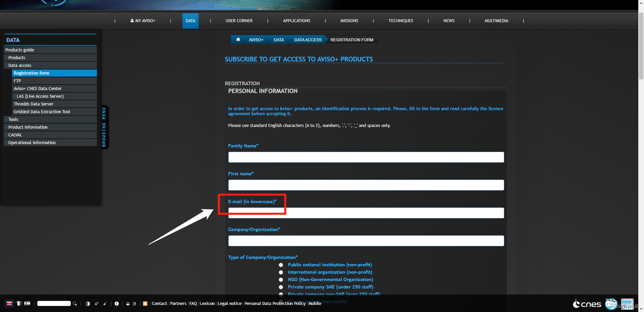644x312 pixels.
Task: Focus the E-mail (in lowercase) field
Action: (x=366, y=213)
